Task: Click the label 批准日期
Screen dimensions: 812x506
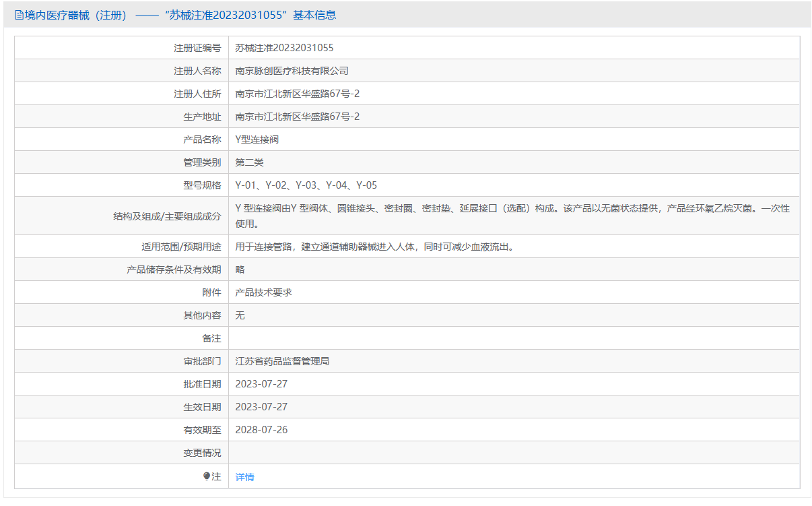Action: coord(202,384)
